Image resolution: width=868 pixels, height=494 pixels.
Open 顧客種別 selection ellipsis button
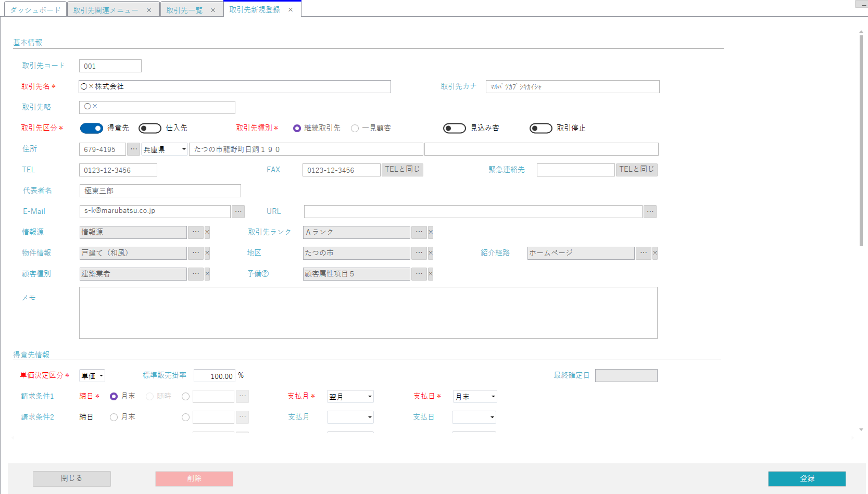pyautogui.click(x=196, y=274)
